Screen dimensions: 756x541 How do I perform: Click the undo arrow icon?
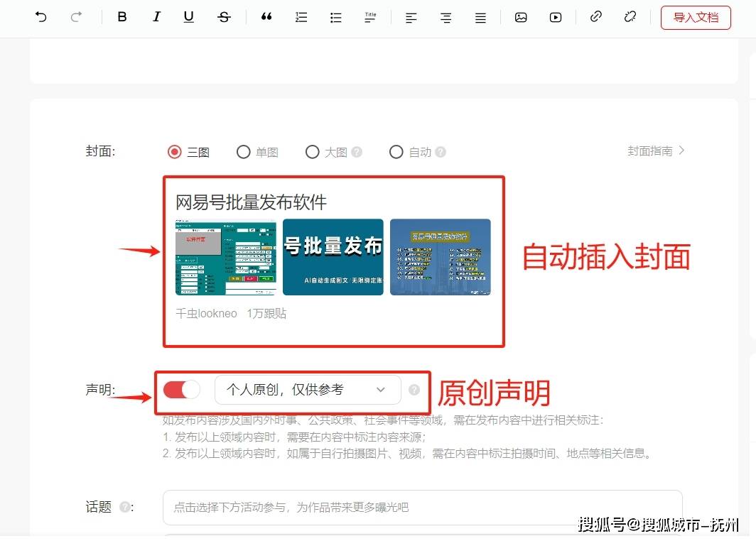click(41, 17)
